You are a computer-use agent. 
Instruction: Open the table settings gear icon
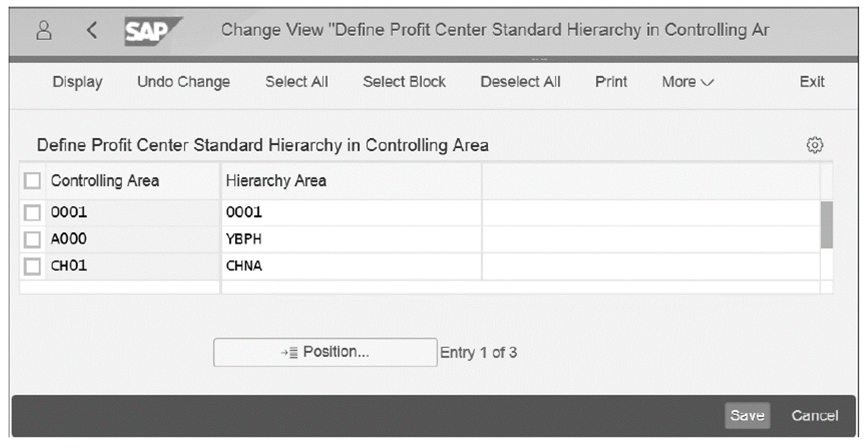coord(815,146)
